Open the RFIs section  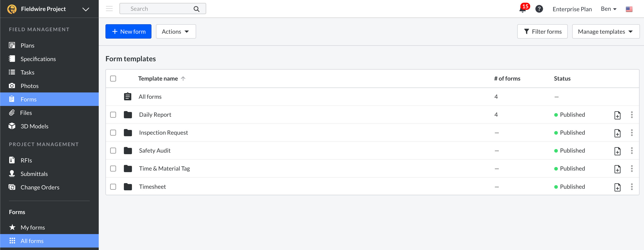tap(26, 160)
